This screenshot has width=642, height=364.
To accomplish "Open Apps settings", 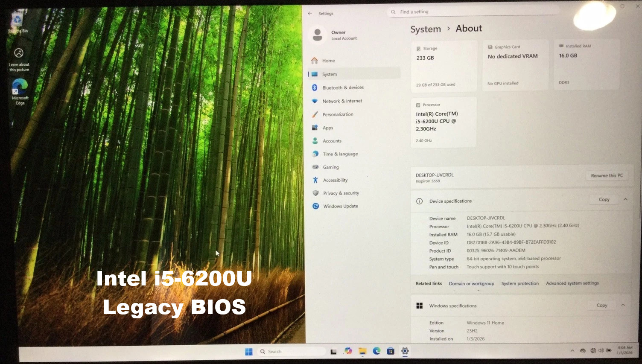I will pos(354,128).
